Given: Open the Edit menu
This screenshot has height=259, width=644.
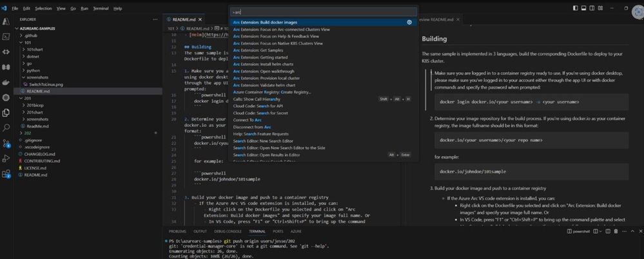Looking at the screenshot, I should tap(26, 8).
